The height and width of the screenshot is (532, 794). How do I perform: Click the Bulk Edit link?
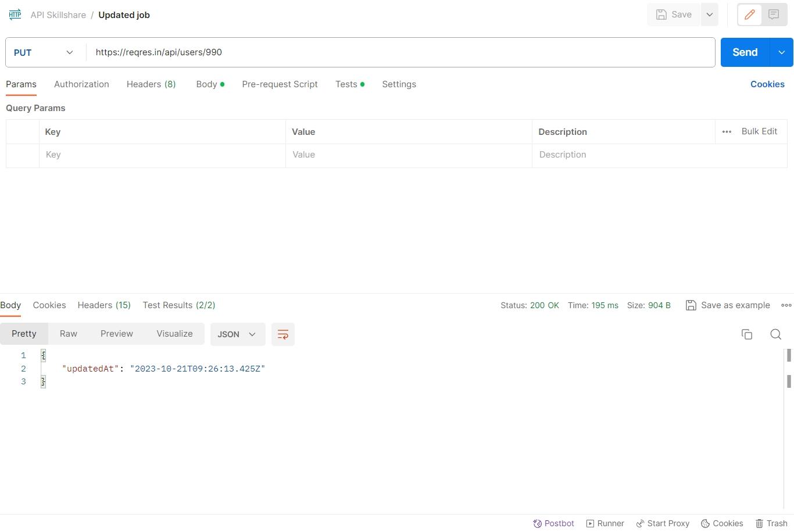pos(759,131)
